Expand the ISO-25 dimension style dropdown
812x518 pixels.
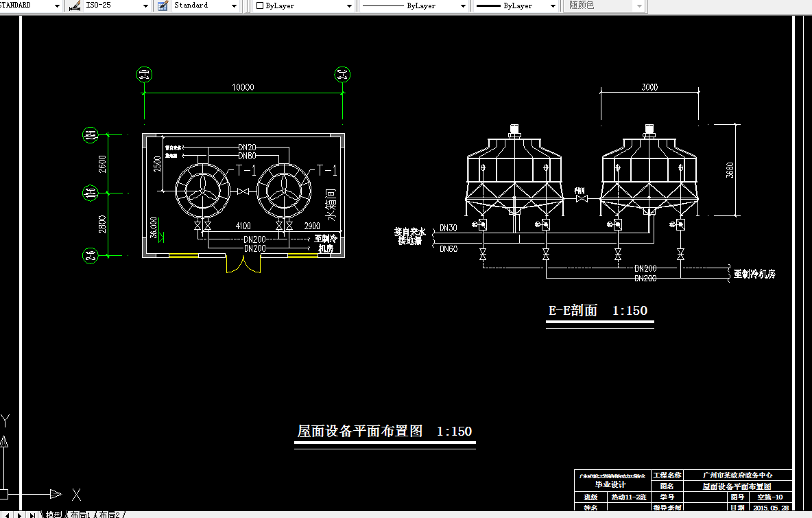pyautogui.click(x=145, y=5)
